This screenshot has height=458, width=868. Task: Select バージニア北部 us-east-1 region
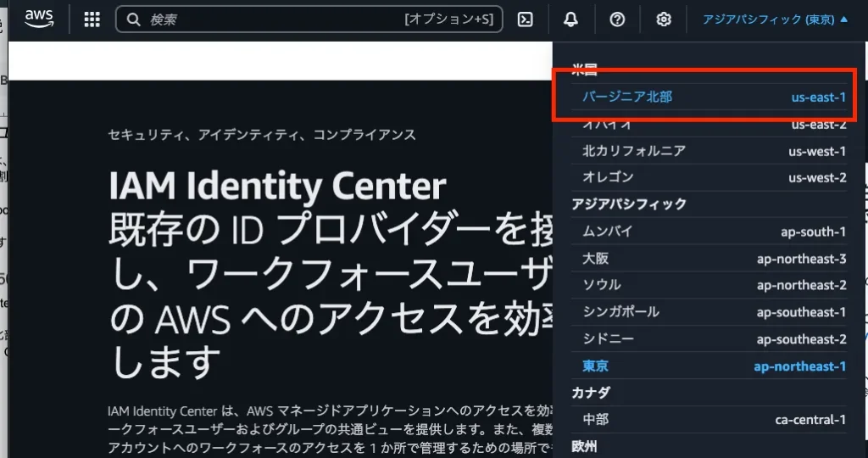point(714,97)
